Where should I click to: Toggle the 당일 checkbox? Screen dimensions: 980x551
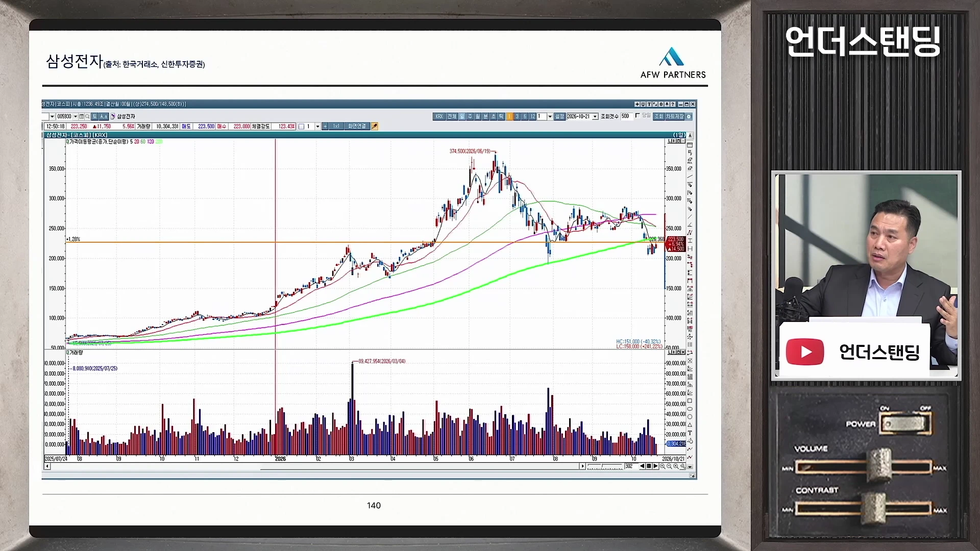click(x=638, y=115)
